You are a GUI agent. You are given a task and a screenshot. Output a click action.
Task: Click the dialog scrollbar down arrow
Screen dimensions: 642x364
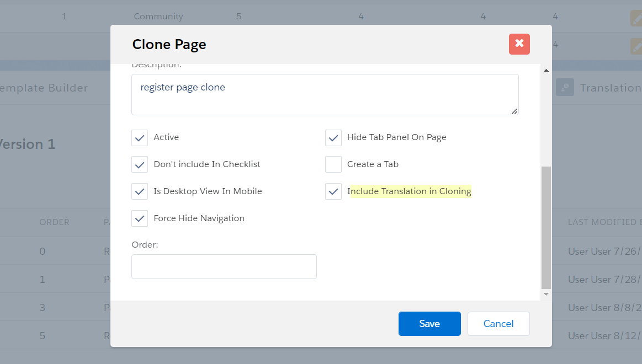pos(546,295)
